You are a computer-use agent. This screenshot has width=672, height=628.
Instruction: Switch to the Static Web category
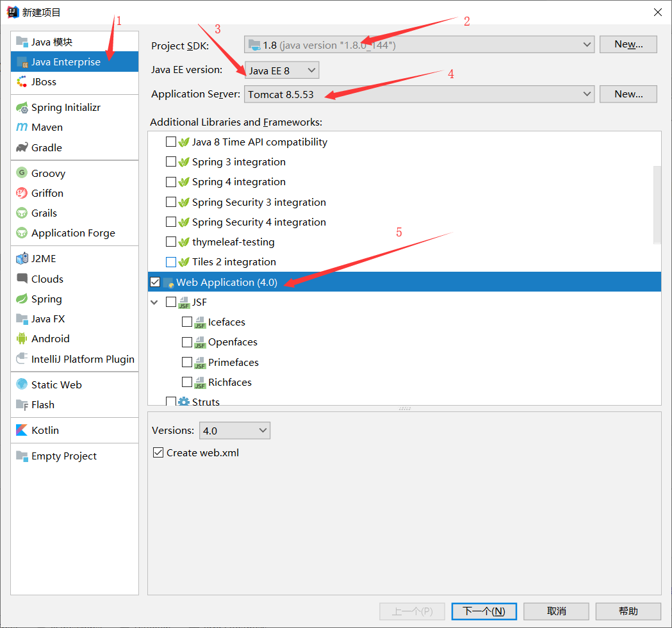click(x=56, y=384)
